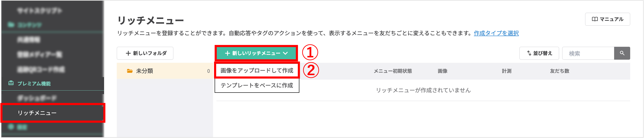Click the orange folder icon beside 未分類
The image size is (644, 138).
click(130, 71)
